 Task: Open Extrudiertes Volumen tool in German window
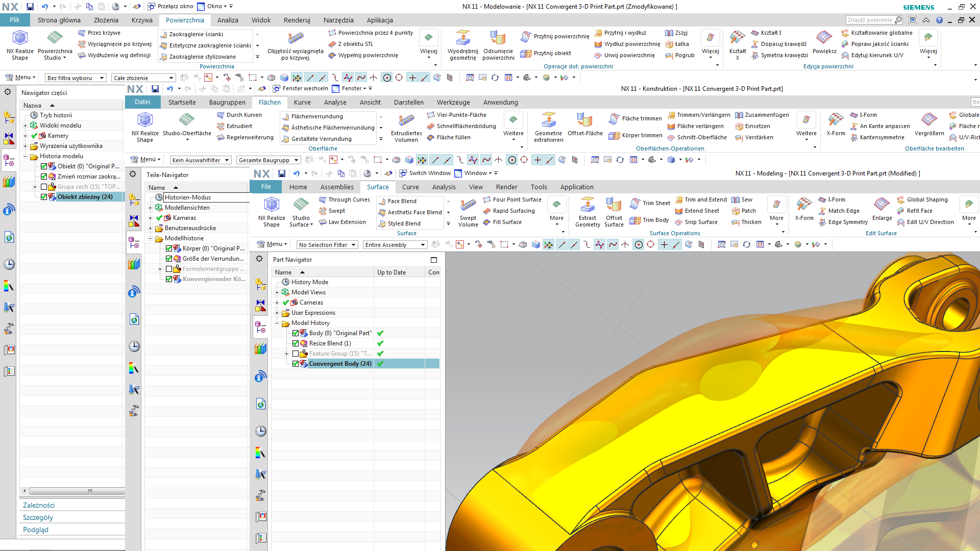click(406, 128)
